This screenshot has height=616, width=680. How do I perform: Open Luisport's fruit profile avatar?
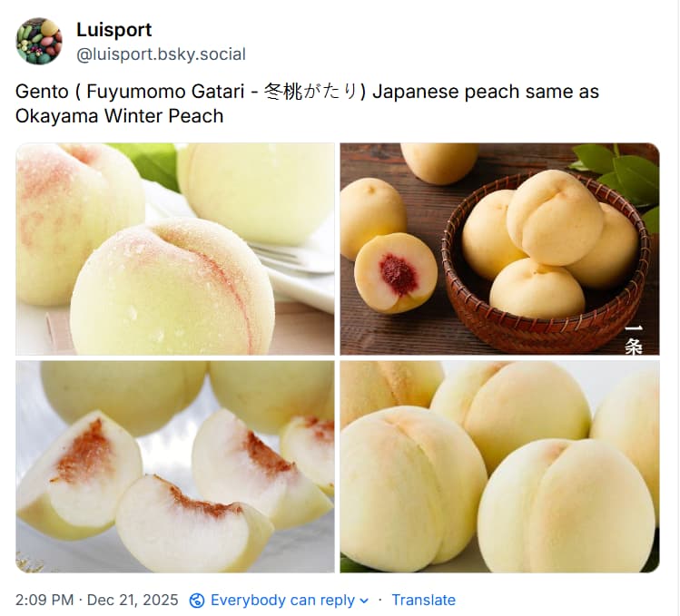click(39, 41)
